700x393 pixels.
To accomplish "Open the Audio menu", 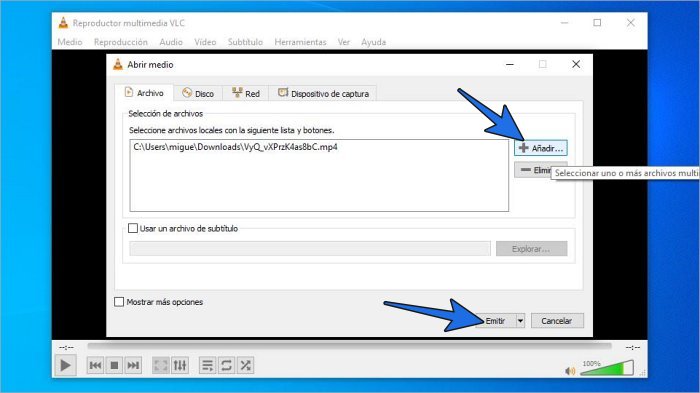I will click(171, 42).
